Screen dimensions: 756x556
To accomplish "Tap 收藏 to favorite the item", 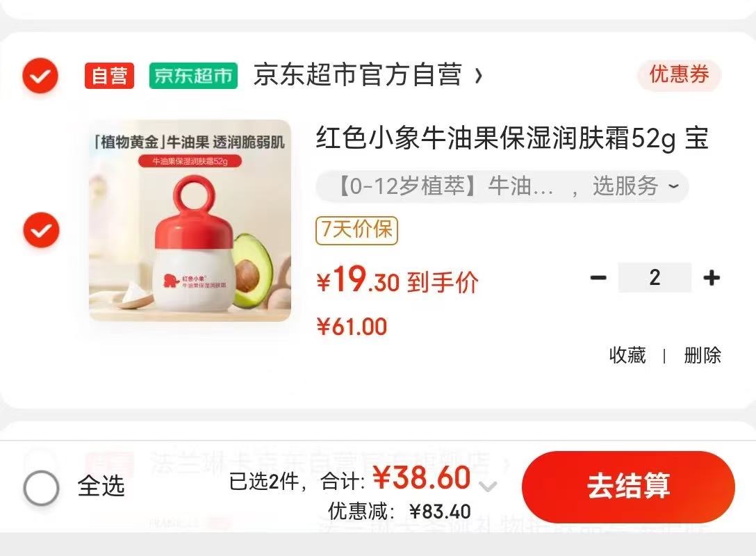I will [x=627, y=355].
